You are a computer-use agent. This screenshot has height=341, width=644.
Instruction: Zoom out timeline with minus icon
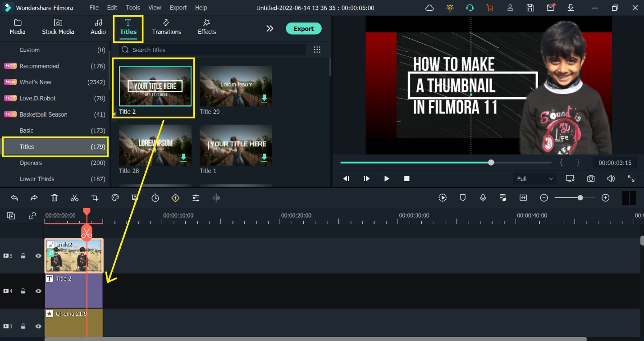(544, 198)
